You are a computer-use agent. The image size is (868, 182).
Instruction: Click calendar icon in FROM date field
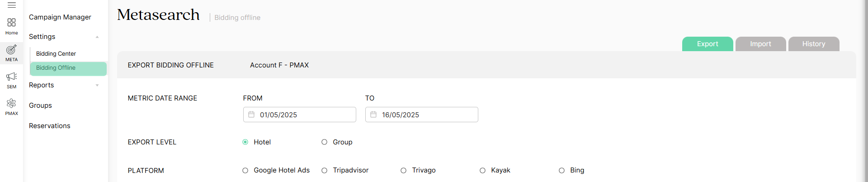tap(251, 115)
